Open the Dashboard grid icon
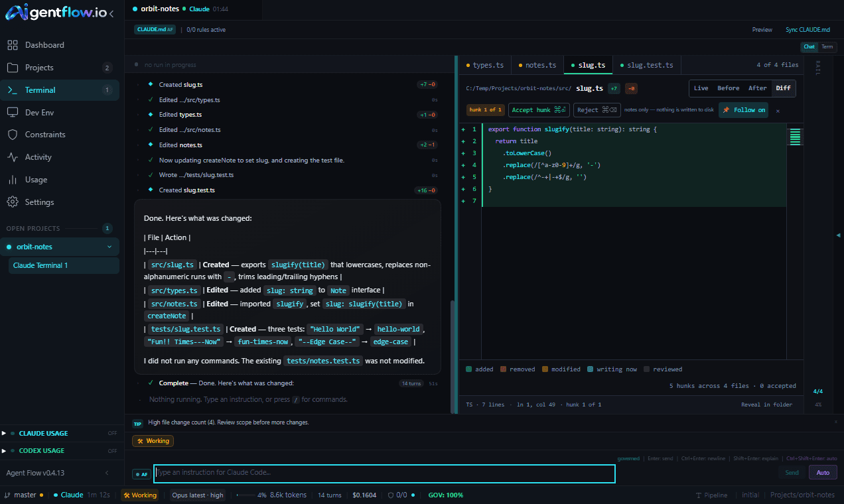Viewport: 844px width, 504px height. (12, 45)
